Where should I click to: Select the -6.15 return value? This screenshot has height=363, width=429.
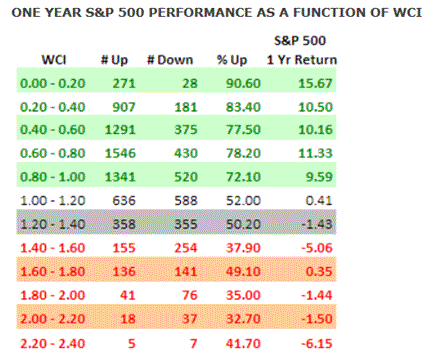[317, 343]
